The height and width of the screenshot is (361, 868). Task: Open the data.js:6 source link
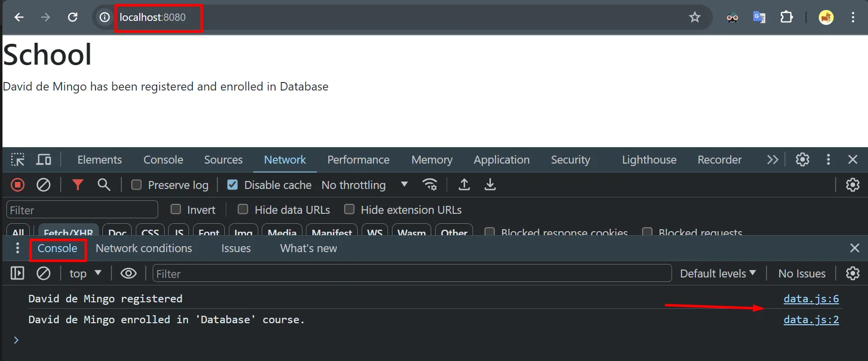[x=811, y=299]
